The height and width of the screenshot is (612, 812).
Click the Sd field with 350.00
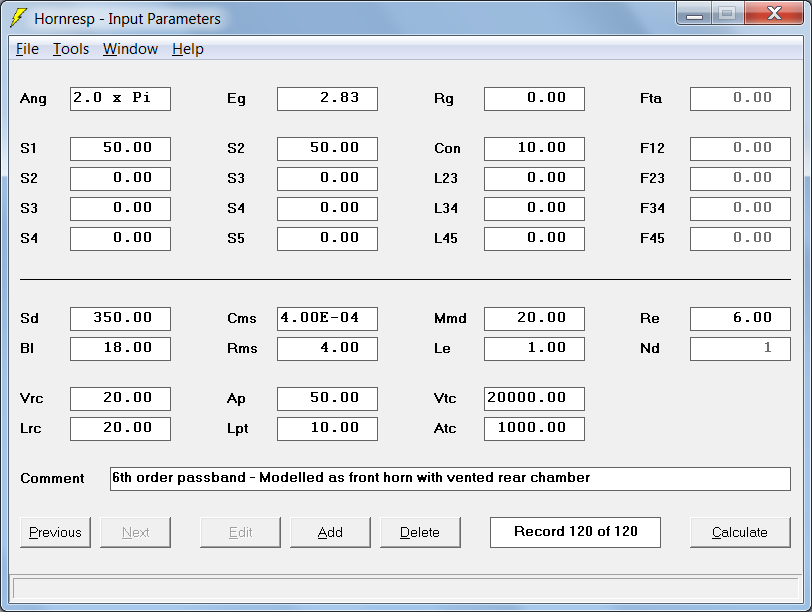coord(120,319)
